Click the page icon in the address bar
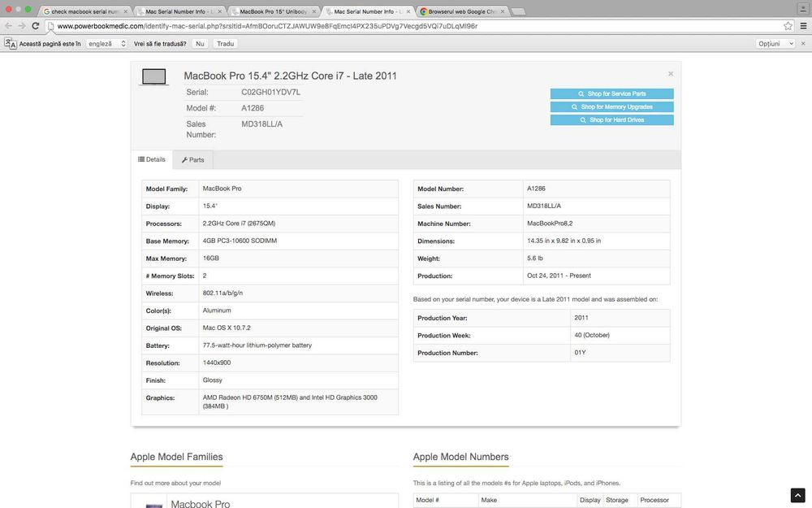The image size is (812, 508). point(50,26)
